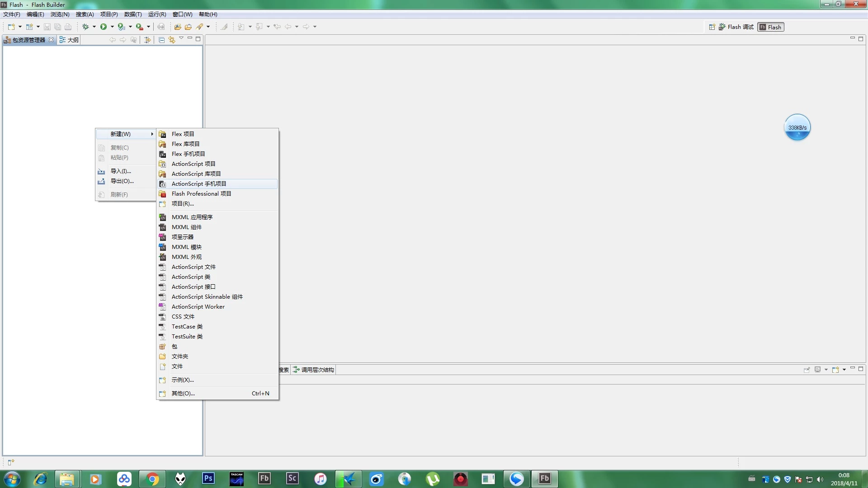Click the green Run button icon
Viewport: 868px width, 488px height.
pyautogui.click(x=104, y=27)
